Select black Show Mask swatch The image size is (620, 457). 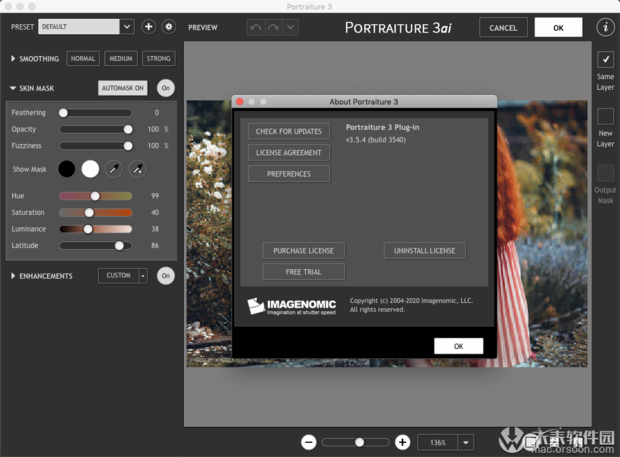[66, 169]
